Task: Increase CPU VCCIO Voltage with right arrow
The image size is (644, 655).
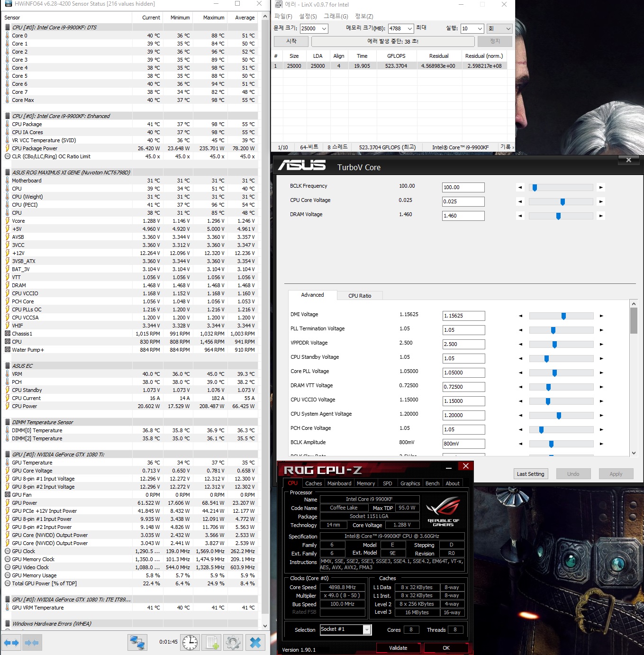Action: (601, 401)
